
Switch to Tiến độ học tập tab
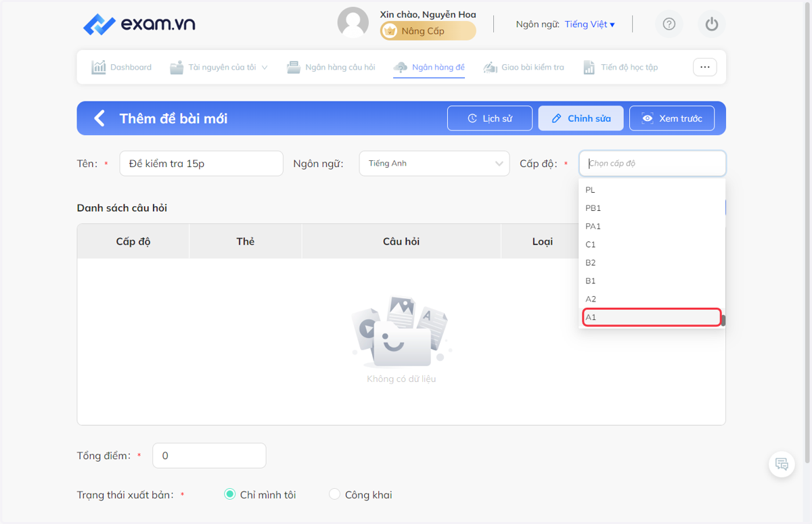620,67
